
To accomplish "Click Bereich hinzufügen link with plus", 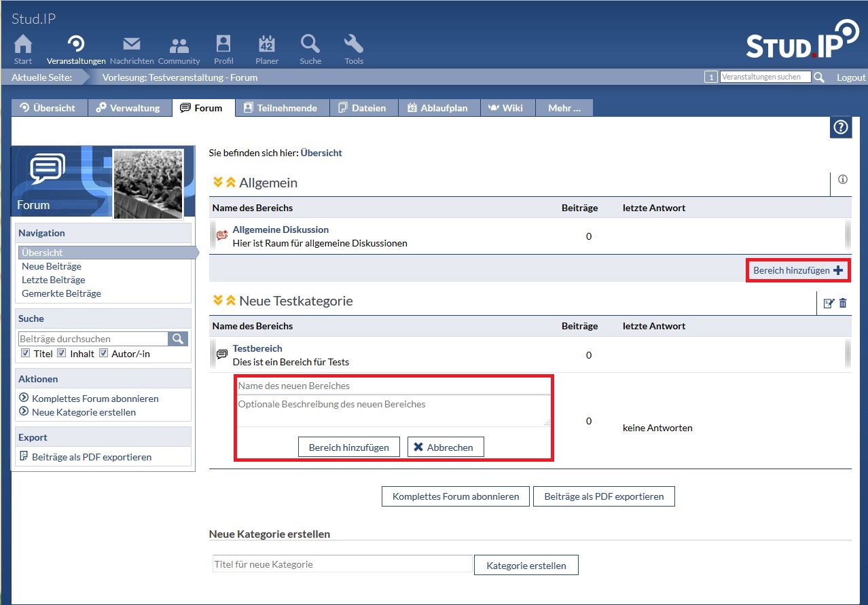I will [x=797, y=270].
